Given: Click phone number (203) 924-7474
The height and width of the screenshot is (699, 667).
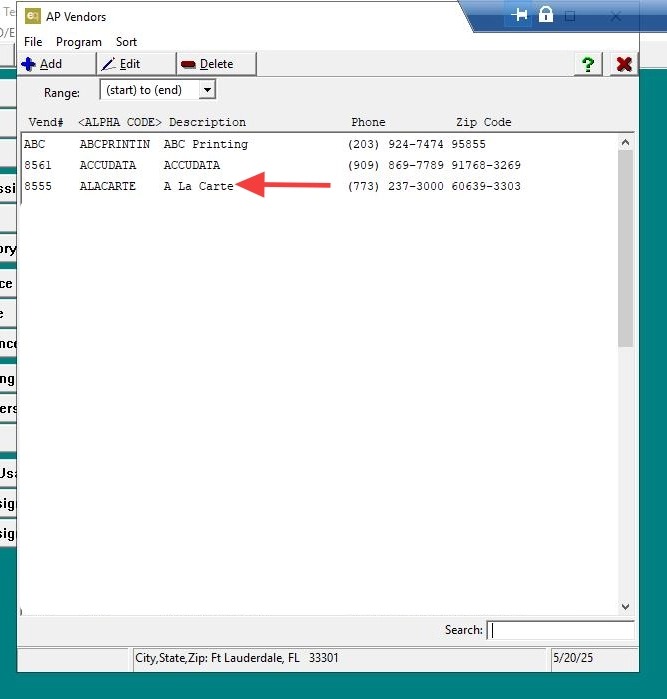Looking at the screenshot, I should click(x=395, y=144).
